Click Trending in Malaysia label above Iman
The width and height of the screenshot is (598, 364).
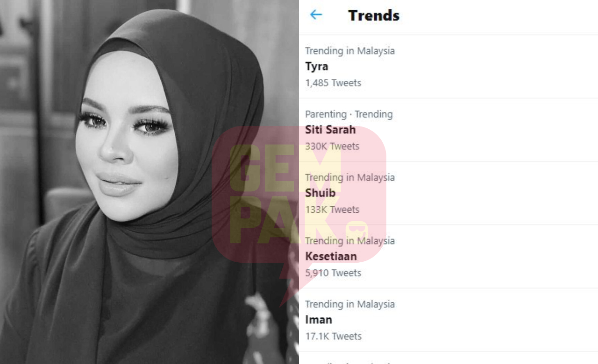[x=350, y=304]
